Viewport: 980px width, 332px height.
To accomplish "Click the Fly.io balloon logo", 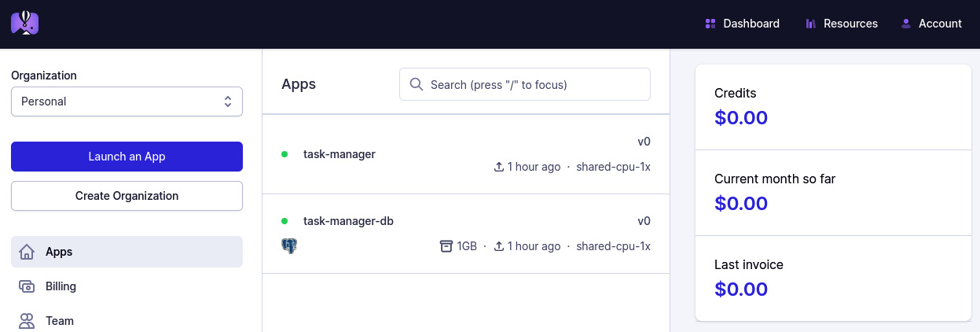I will (x=25, y=24).
